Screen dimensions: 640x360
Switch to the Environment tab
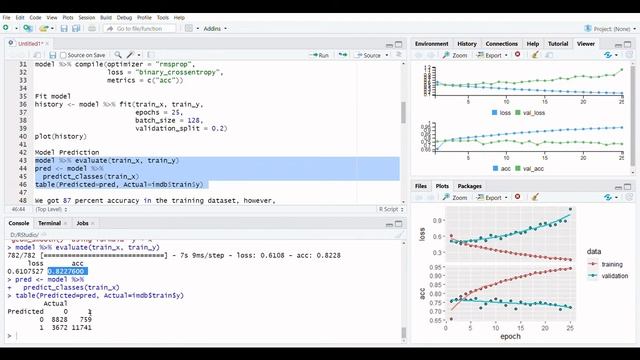431,44
